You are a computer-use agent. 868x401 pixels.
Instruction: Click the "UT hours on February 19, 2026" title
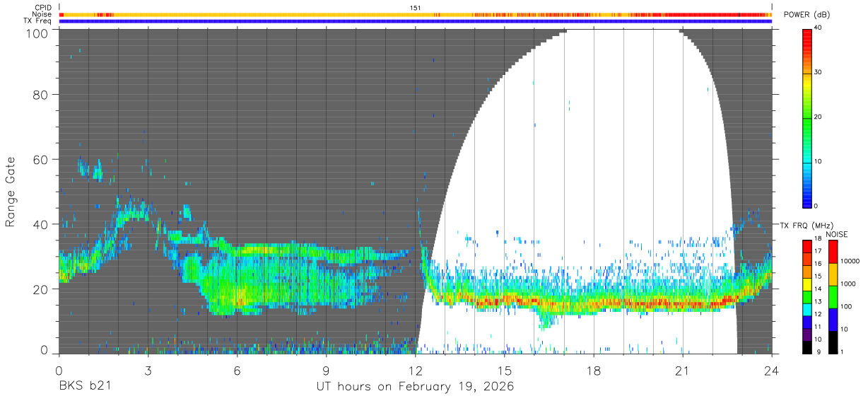coord(415,388)
